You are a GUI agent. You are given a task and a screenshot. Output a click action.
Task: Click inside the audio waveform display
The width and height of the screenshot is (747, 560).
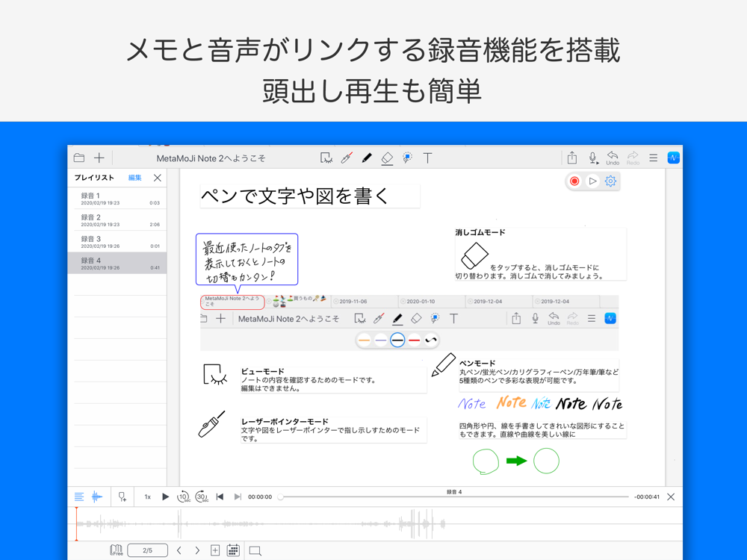pyautogui.click(x=375, y=524)
